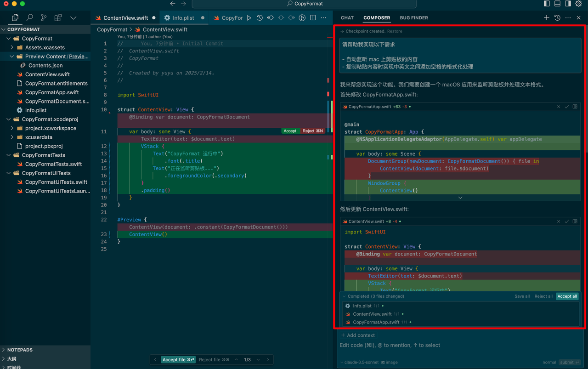Accept CopyFormatApp.swift diff block with checkmark

pos(567,107)
